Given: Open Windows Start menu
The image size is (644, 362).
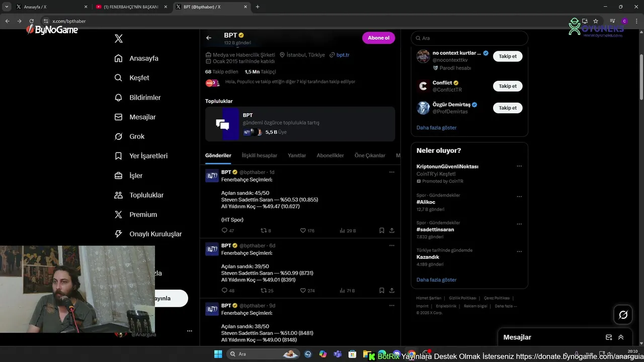Looking at the screenshot, I should (218, 354).
